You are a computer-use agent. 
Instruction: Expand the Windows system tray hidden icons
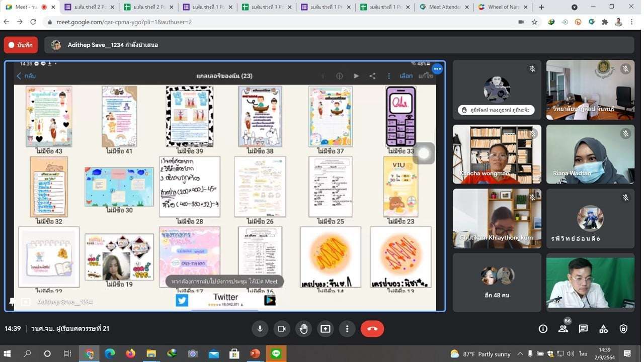click(x=520, y=354)
